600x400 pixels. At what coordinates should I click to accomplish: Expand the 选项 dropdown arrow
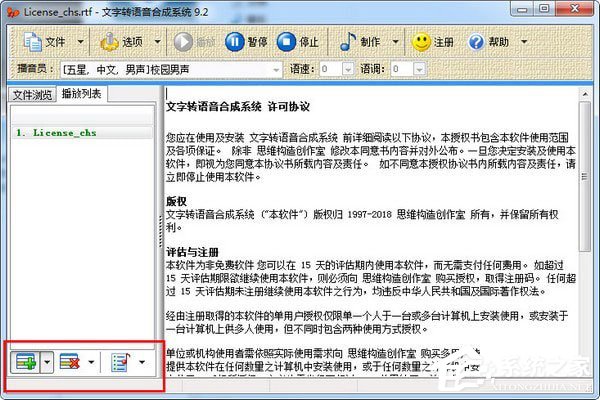(x=157, y=41)
